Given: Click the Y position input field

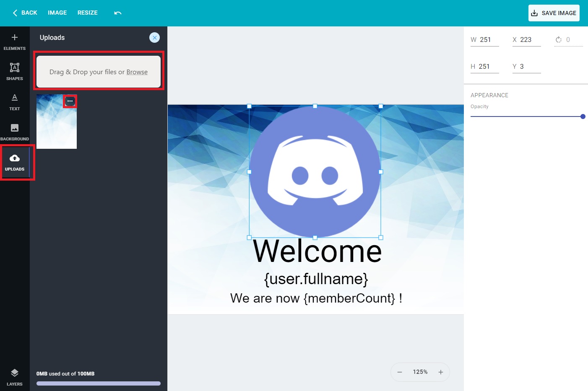Looking at the screenshot, I should (x=527, y=67).
